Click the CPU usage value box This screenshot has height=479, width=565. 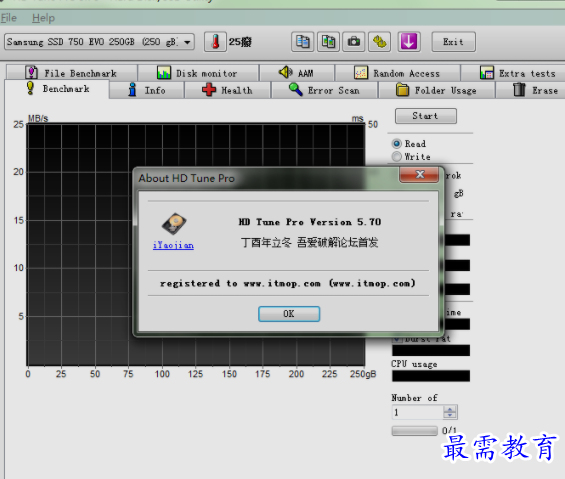pos(431,376)
